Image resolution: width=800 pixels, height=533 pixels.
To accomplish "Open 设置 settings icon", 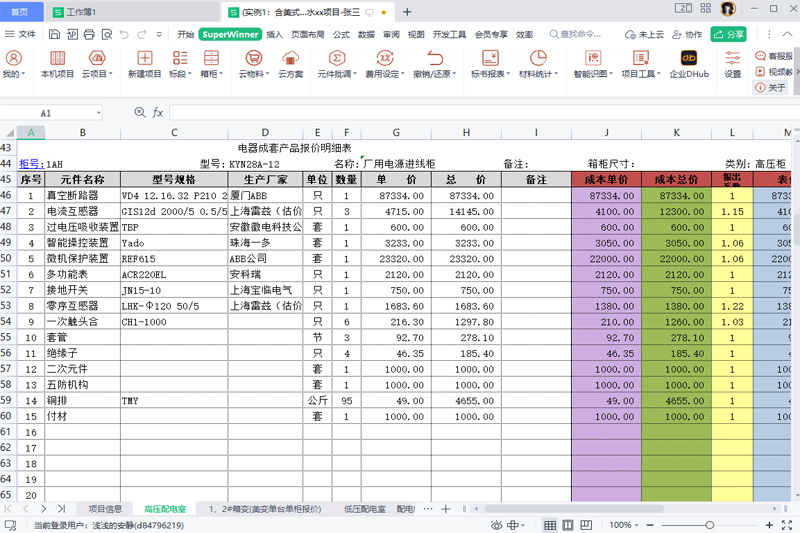I will pyautogui.click(x=733, y=64).
